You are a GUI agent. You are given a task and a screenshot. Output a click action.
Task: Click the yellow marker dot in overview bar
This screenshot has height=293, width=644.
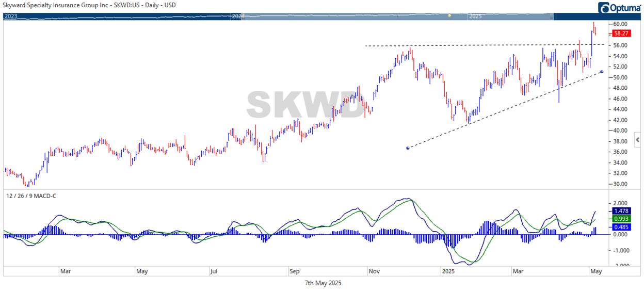[450, 16]
